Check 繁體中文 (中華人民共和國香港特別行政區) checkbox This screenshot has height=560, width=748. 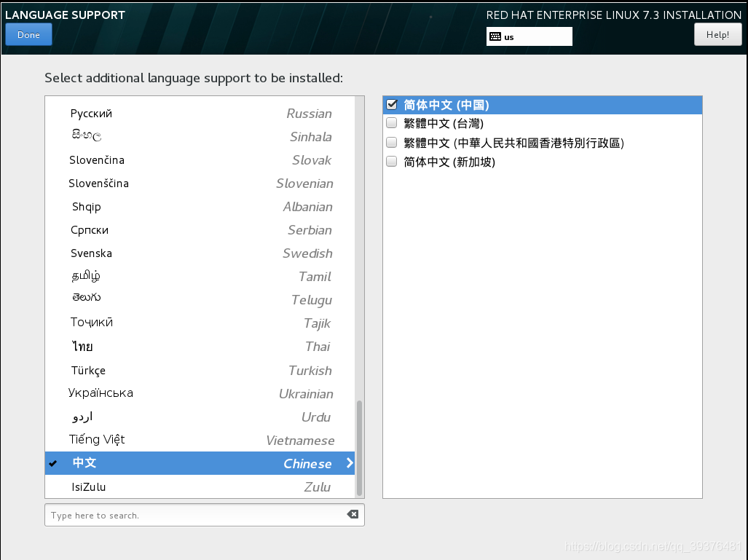click(392, 142)
